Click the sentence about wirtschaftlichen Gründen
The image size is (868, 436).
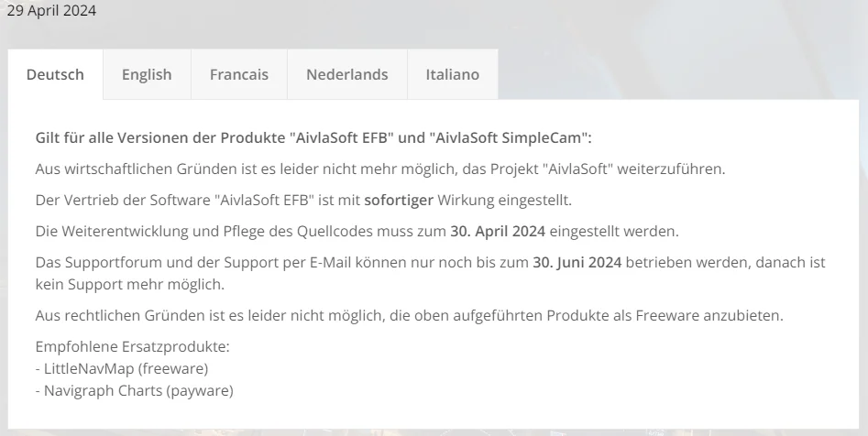click(380, 169)
